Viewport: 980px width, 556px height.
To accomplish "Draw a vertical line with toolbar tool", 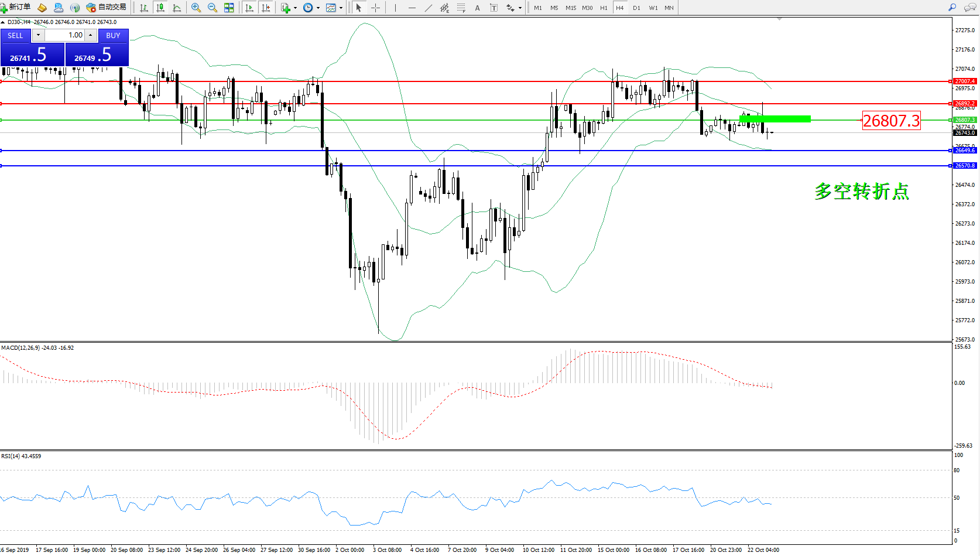I will (395, 8).
